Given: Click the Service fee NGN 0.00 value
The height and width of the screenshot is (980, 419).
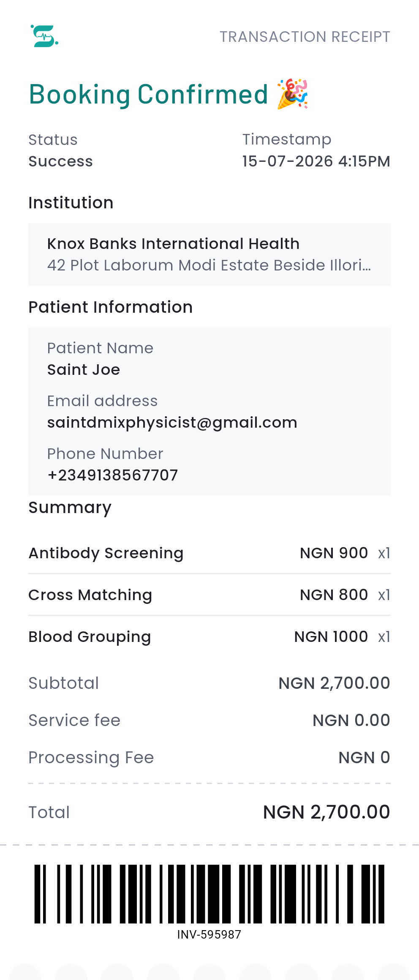Looking at the screenshot, I should point(351,721).
